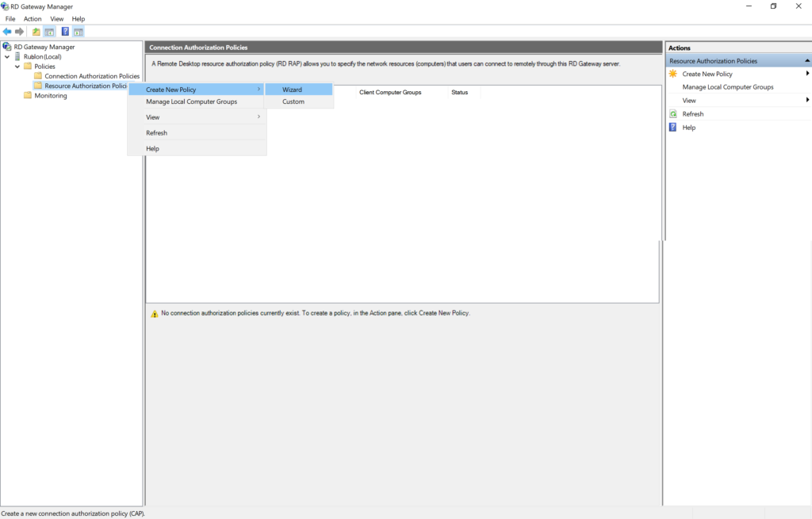812x519 pixels.
Task: Click the Help icon in the Actions pane
Action: pyautogui.click(x=673, y=127)
